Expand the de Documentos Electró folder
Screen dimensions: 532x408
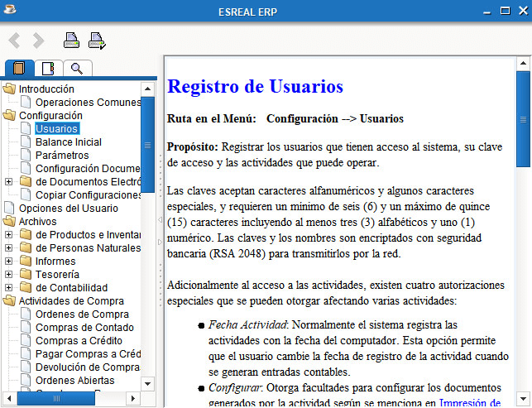pyautogui.click(x=8, y=181)
